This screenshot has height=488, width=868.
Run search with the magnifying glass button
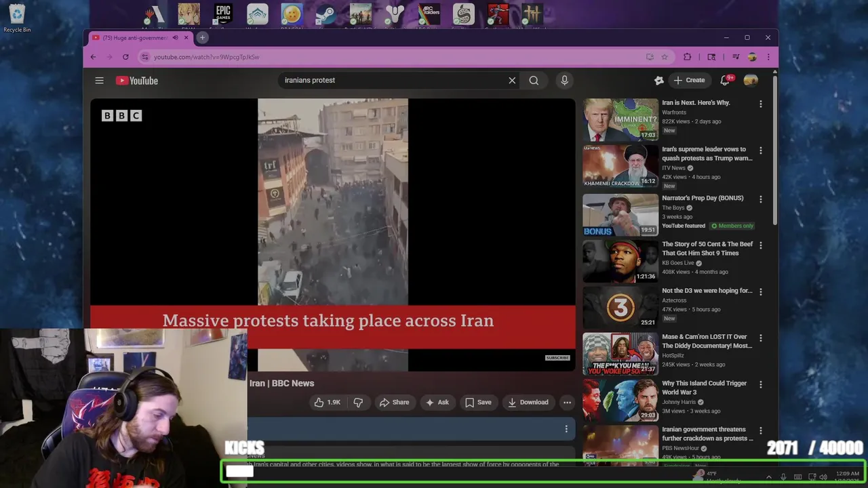click(534, 81)
